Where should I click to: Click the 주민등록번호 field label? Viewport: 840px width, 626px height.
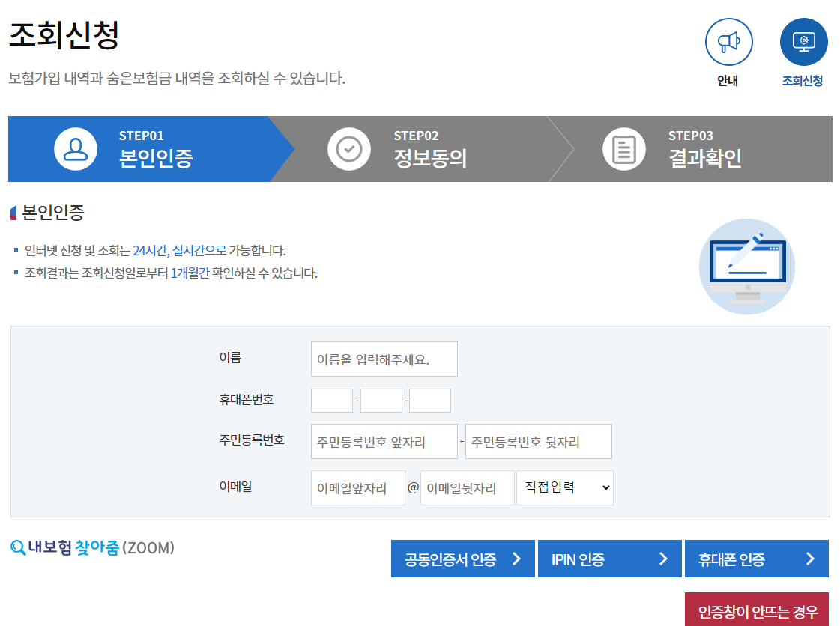(x=252, y=440)
